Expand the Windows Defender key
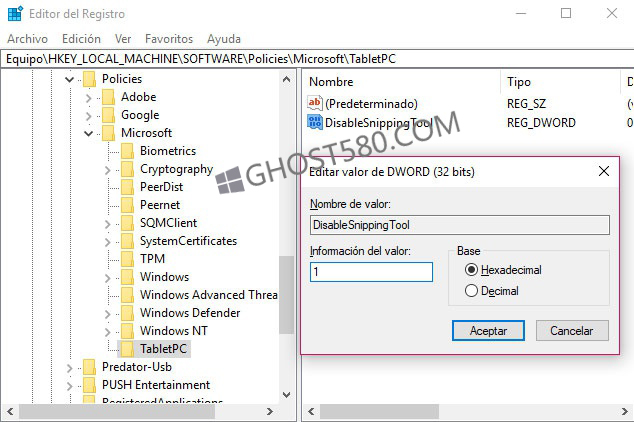This screenshot has height=422, width=634. (x=108, y=314)
